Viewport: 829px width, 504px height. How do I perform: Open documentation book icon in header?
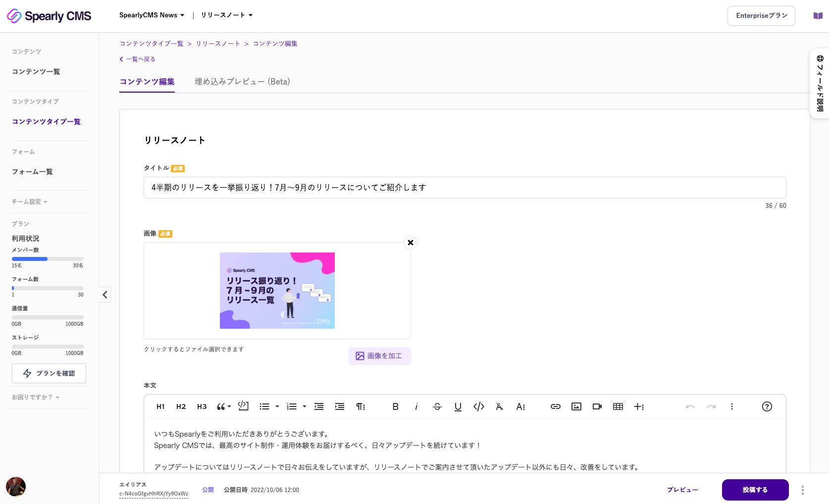point(818,16)
